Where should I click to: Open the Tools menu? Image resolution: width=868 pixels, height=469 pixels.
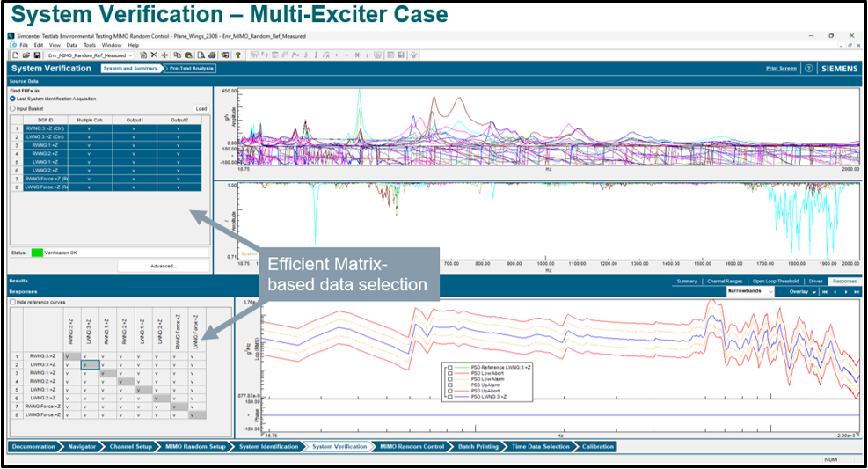coord(90,45)
